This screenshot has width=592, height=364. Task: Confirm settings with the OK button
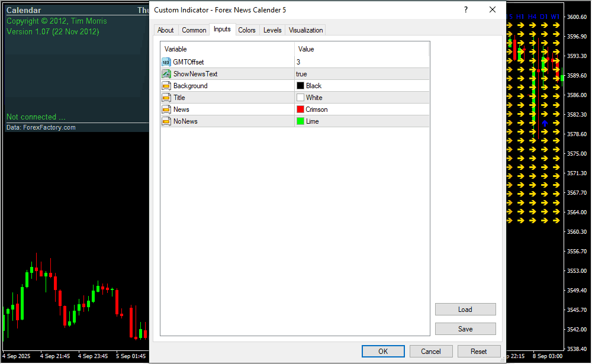pyautogui.click(x=383, y=351)
